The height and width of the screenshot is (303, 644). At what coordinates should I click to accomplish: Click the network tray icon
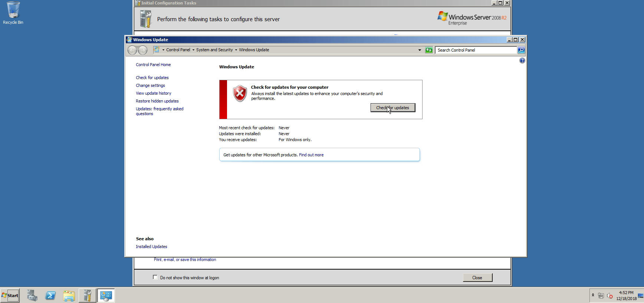pyautogui.click(x=601, y=296)
